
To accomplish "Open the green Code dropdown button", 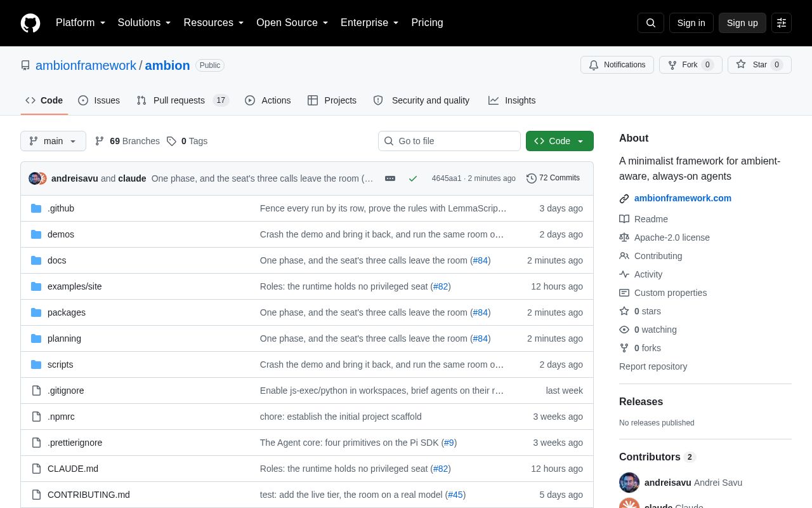I will [560, 141].
